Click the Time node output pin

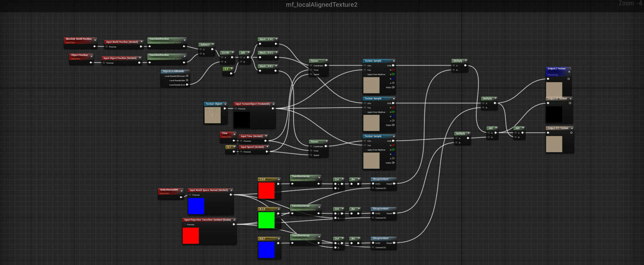tap(233, 141)
